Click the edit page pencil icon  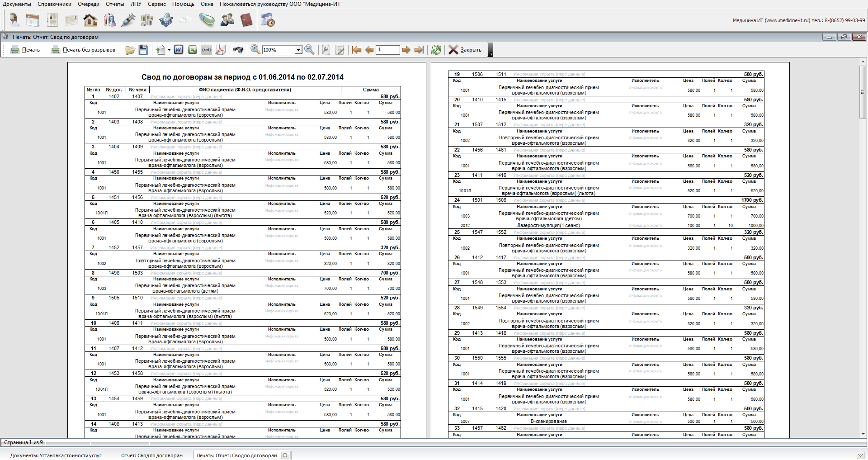pos(340,50)
